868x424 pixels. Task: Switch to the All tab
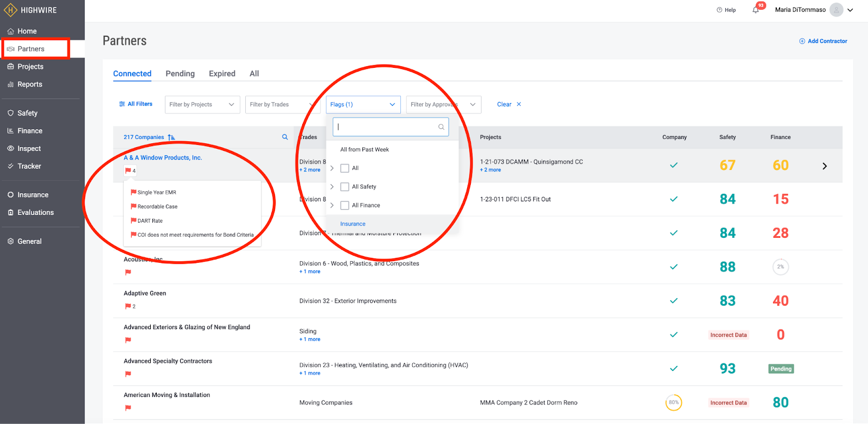click(254, 74)
